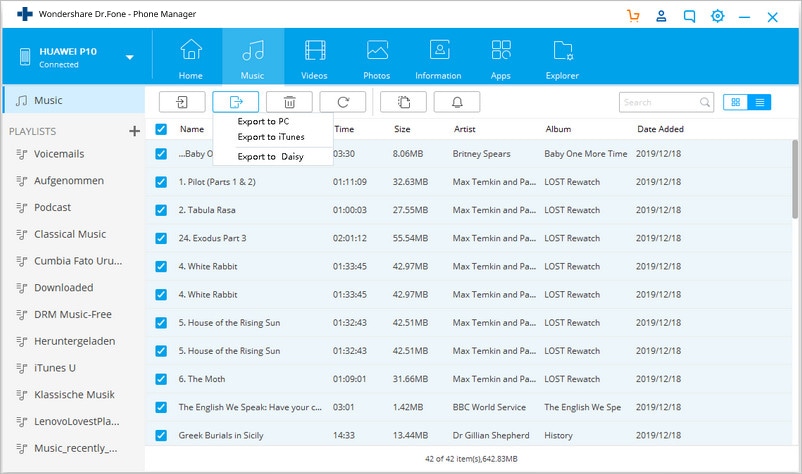Click the Music tab icon
Image resolution: width=802 pixels, height=474 pixels.
click(x=253, y=51)
